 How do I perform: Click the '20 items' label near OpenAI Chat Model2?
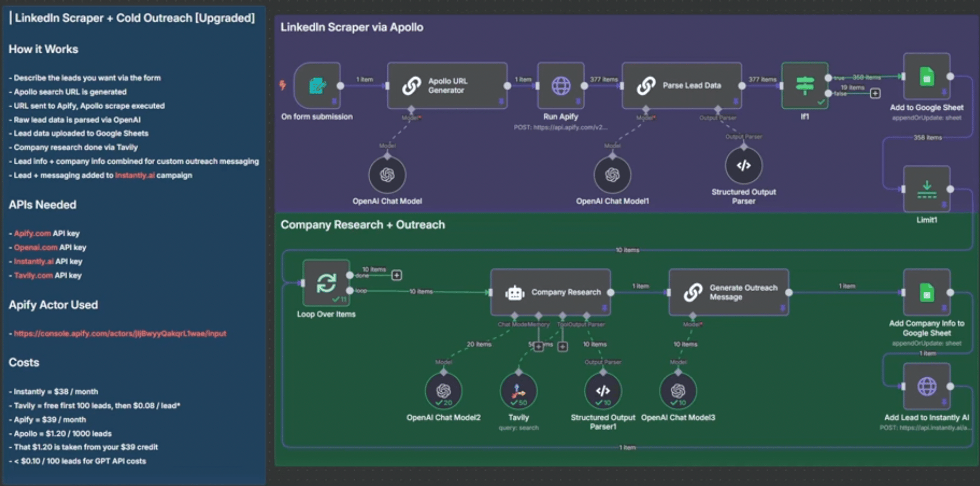479,345
